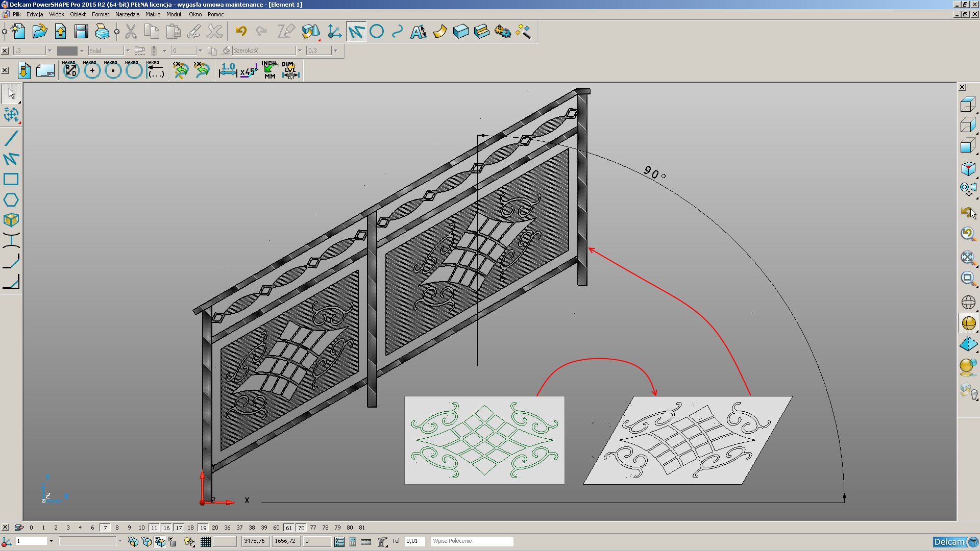Image resolution: width=980 pixels, height=551 pixels.
Task: Select the solid creation tool
Action: [460, 32]
